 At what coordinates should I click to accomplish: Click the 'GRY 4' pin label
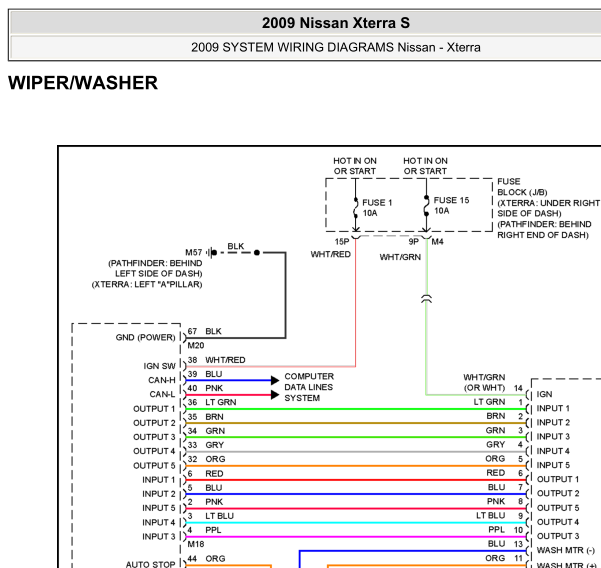505,445
